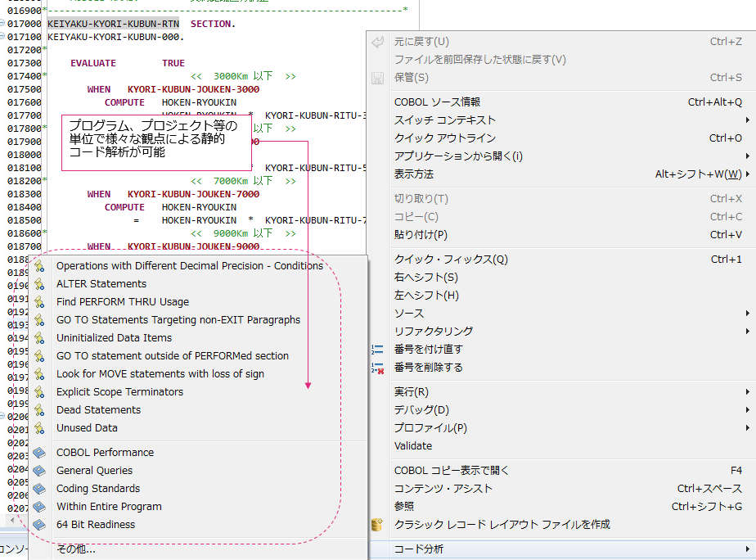Image resolution: width=756 pixels, height=560 pixels.
Task: Click the book icon beside Coding Standards
Action: [38, 488]
